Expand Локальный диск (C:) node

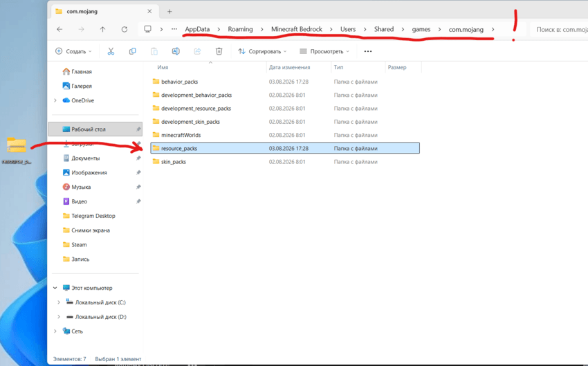pos(59,302)
